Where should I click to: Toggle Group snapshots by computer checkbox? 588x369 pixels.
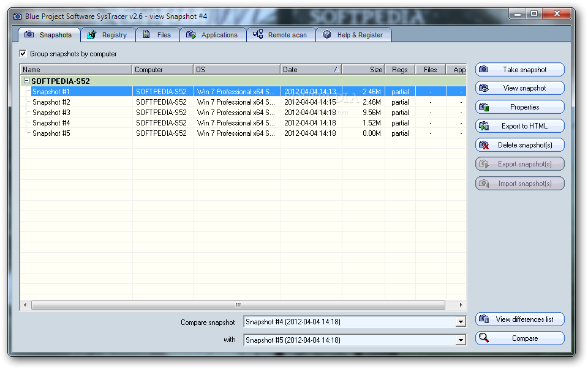point(23,54)
